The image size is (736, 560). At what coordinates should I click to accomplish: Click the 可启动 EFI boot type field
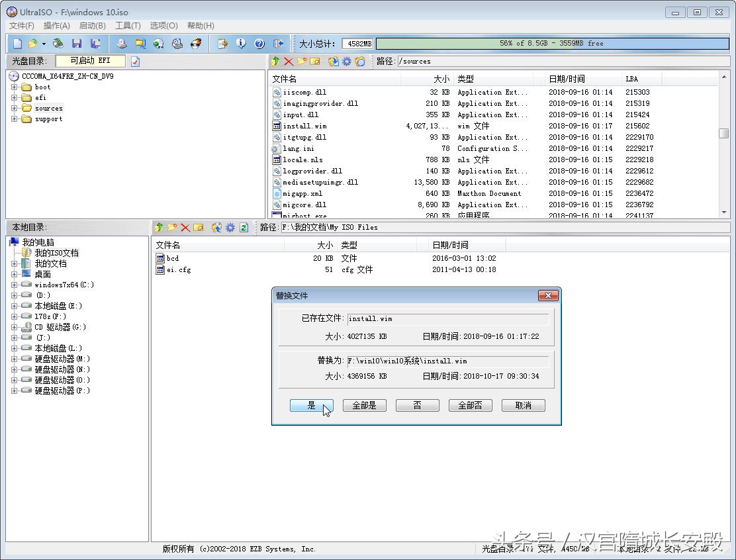pyautogui.click(x=90, y=60)
